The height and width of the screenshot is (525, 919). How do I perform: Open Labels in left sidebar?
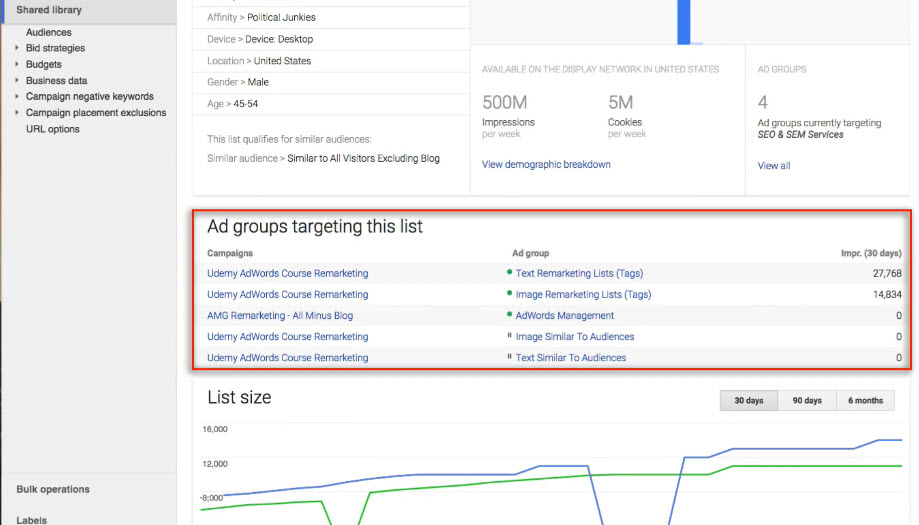tap(31, 519)
